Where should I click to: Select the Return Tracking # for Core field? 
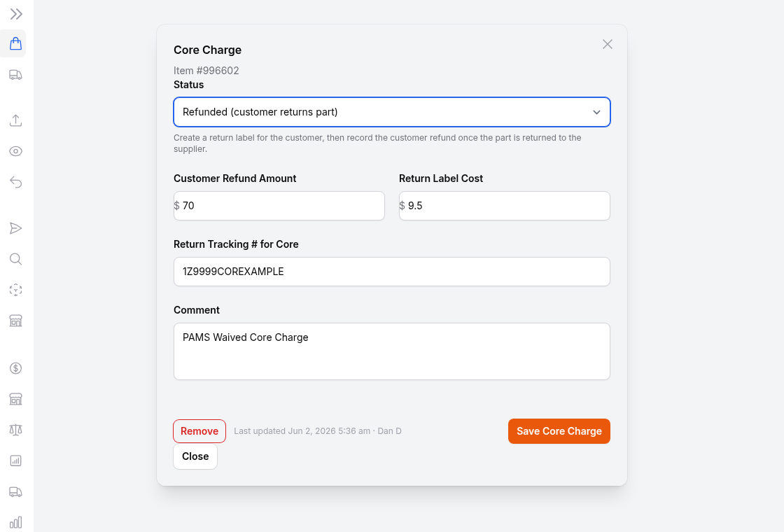(392, 272)
